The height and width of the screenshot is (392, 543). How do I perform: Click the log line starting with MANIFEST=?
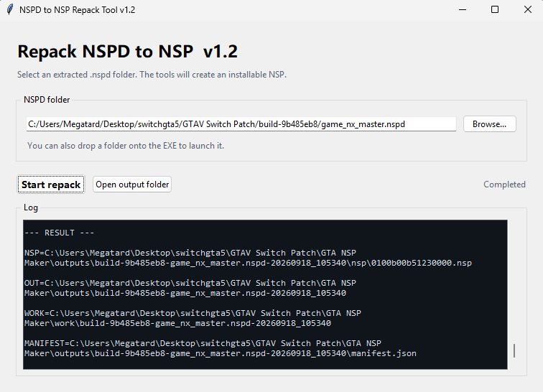click(203, 343)
